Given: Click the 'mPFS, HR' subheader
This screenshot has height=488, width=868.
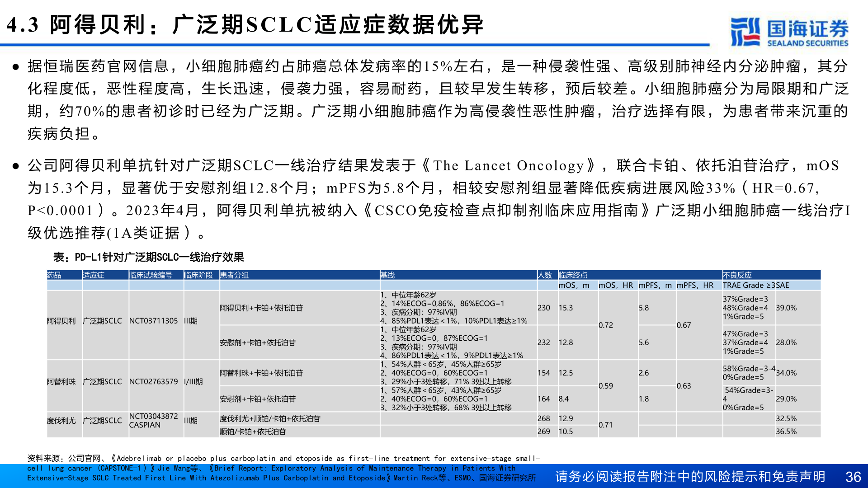Looking at the screenshot, I should coord(695,285).
